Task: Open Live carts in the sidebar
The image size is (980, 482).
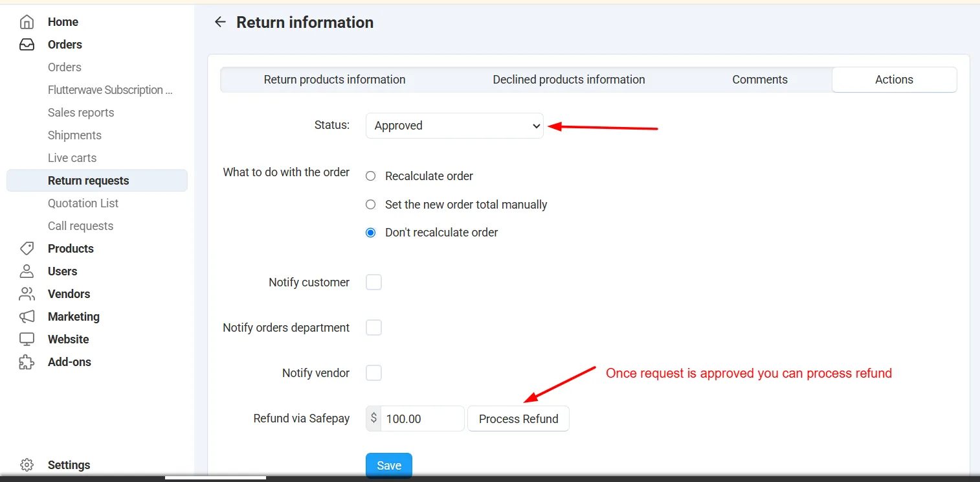Action: tap(72, 158)
